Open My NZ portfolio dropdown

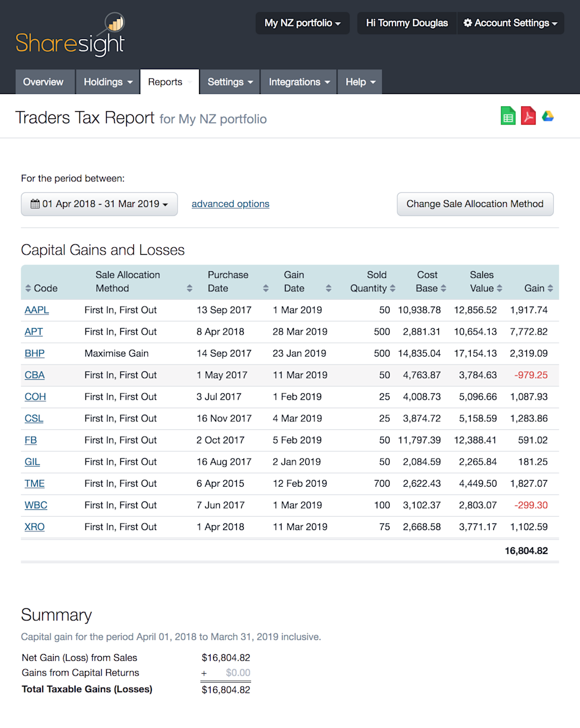(303, 23)
